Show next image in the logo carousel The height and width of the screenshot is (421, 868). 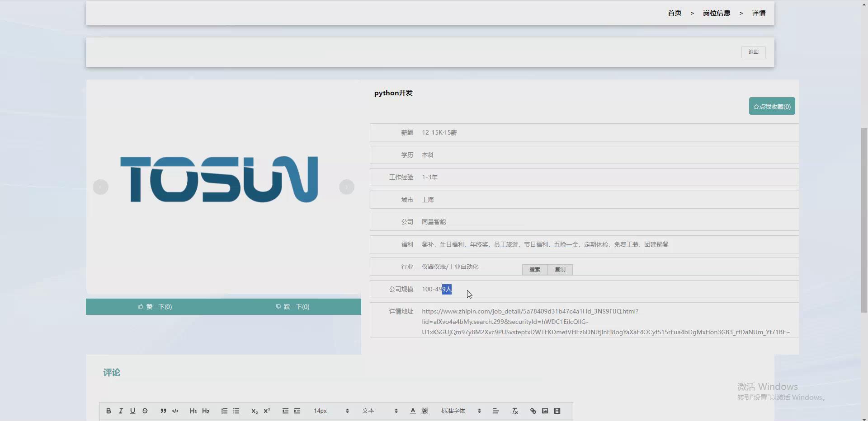(x=347, y=187)
